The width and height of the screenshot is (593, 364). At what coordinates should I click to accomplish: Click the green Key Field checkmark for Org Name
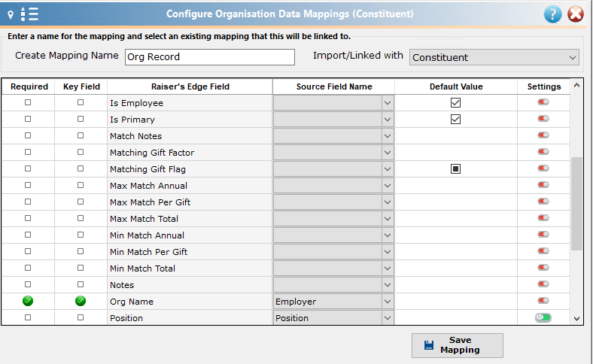pyautogui.click(x=81, y=301)
